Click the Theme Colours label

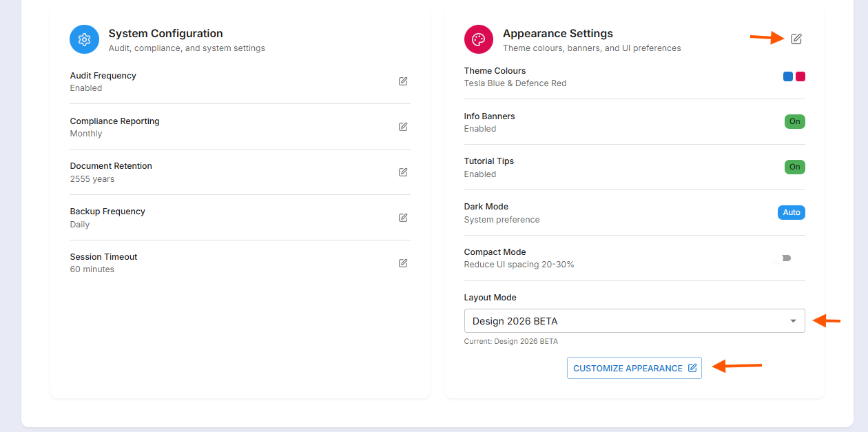(495, 71)
